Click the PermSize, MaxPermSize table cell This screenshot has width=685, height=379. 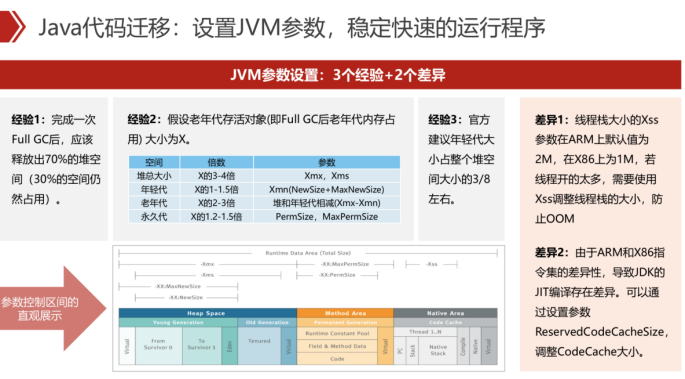[327, 217]
